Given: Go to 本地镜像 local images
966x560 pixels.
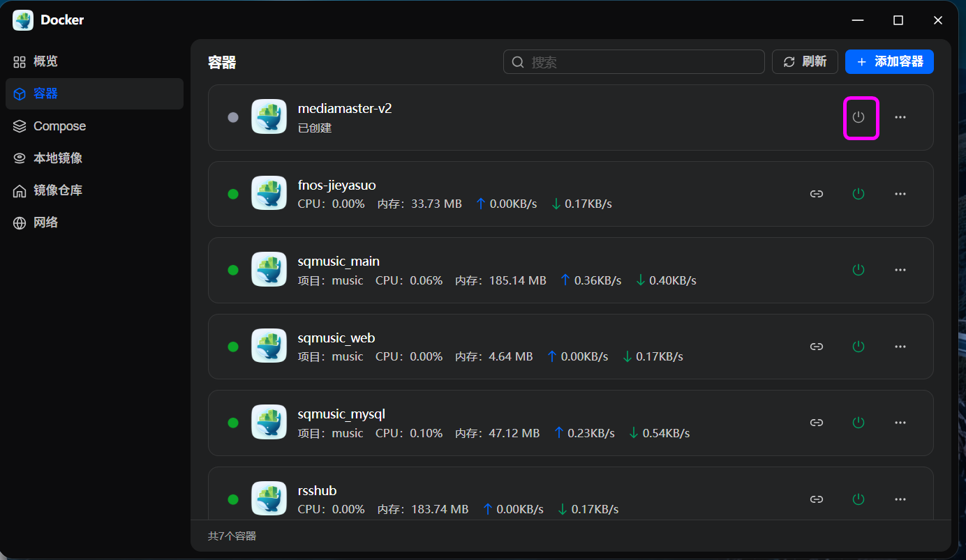Looking at the screenshot, I should (94, 158).
